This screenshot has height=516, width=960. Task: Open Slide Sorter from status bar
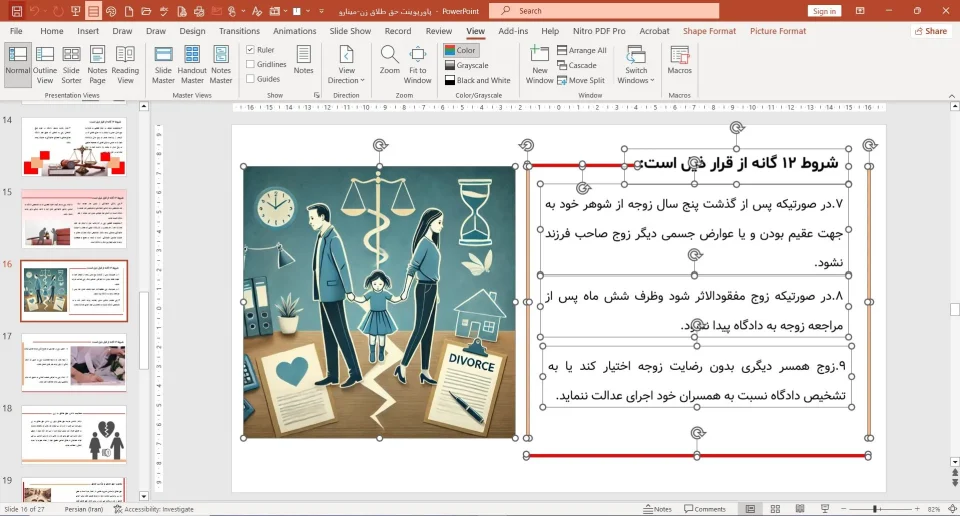(775, 509)
